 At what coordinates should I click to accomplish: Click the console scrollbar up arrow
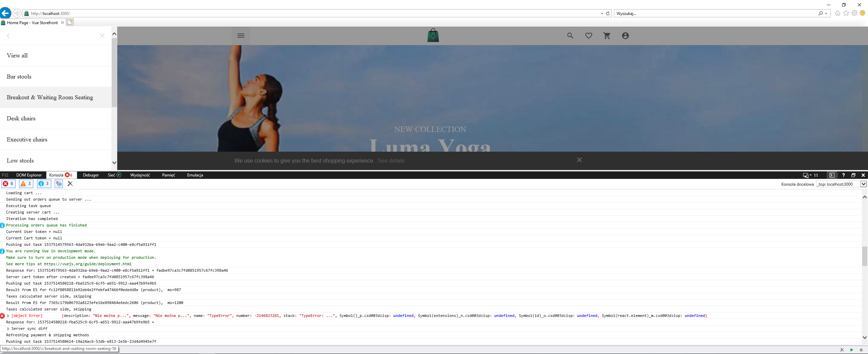tap(865, 197)
